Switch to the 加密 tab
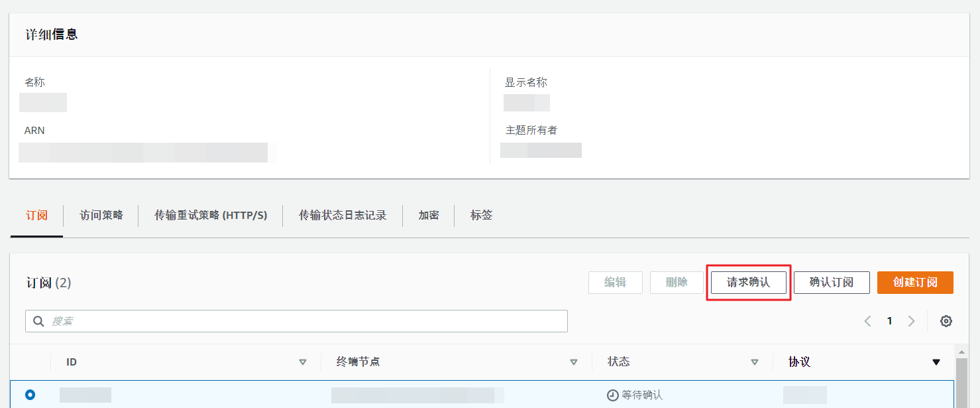The height and width of the screenshot is (408, 980). 429,216
